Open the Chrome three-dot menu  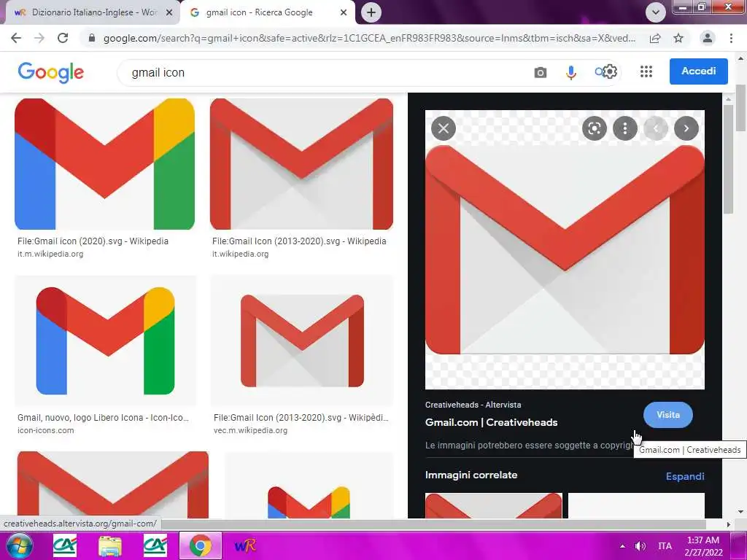coord(731,38)
